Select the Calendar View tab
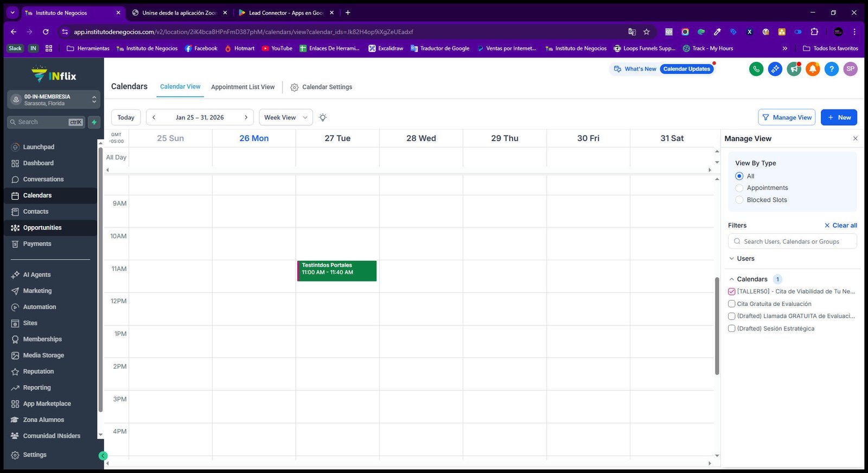The height and width of the screenshot is (473, 868). (x=180, y=86)
